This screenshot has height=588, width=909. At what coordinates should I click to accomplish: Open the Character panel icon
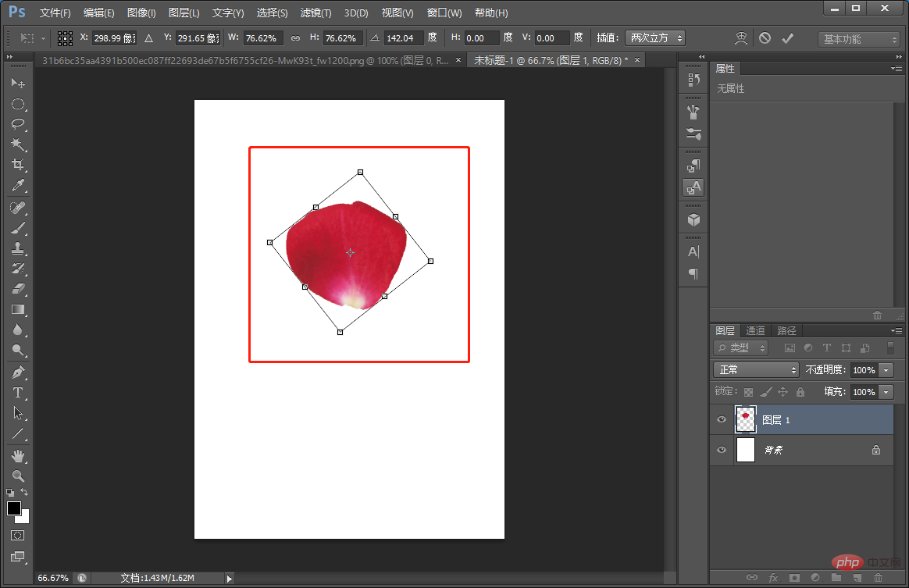point(693,251)
